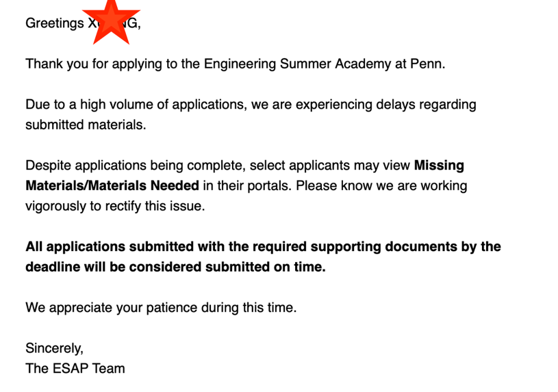The width and height of the screenshot is (558, 392).
Task: Click the word "Penn." ending the sentence
Action: (x=428, y=64)
